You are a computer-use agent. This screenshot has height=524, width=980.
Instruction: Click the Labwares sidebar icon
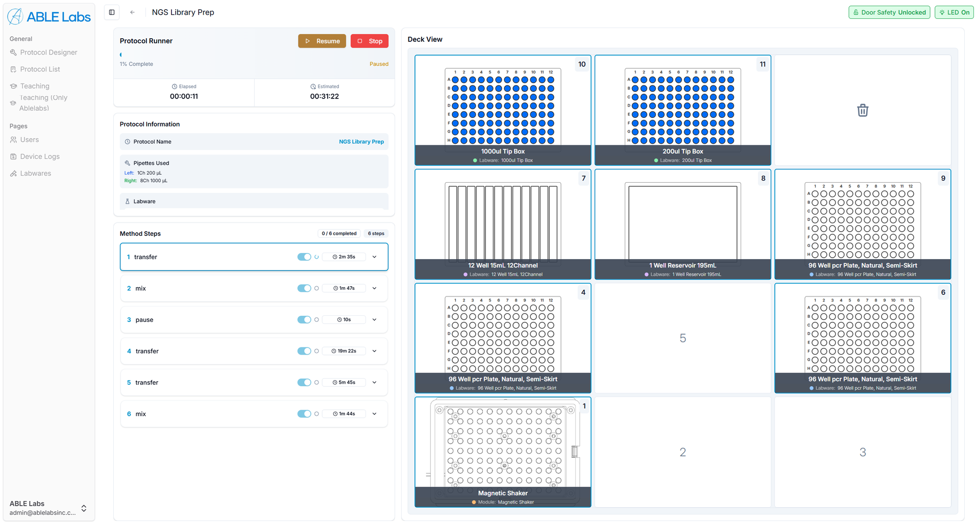pyautogui.click(x=13, y=173)
